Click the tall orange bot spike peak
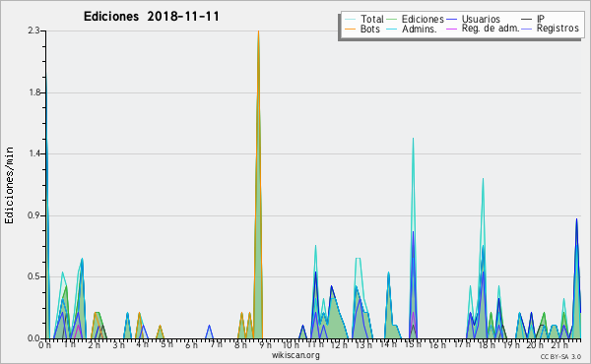 [x=258, y=32]
